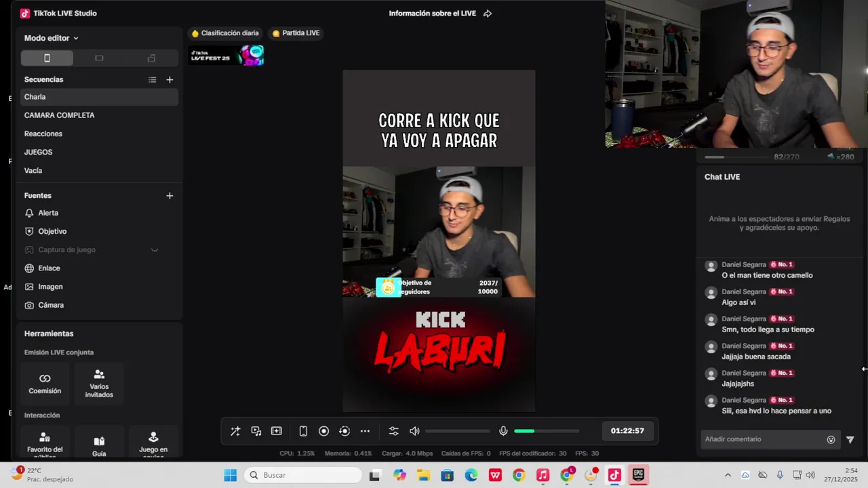Open the weather widget in taskbar

[x=42, y=474]
